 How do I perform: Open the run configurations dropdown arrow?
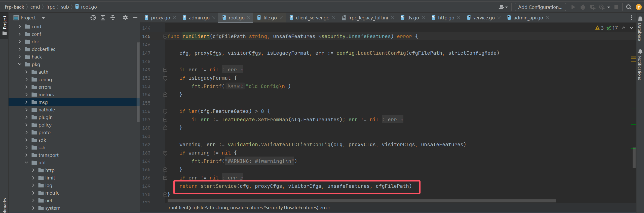(609, 7)
